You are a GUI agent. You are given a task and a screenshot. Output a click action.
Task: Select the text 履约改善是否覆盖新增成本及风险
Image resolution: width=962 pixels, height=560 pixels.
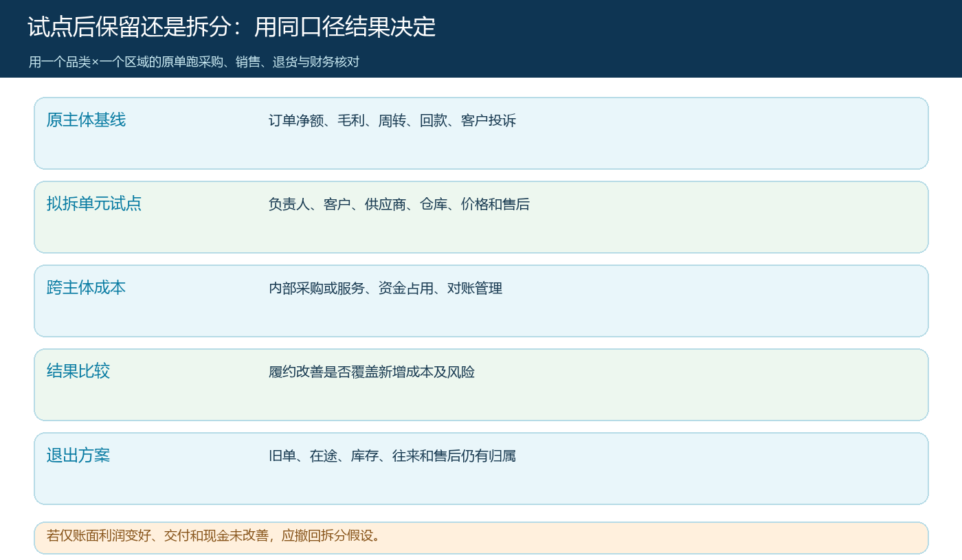tap(372, 372)
